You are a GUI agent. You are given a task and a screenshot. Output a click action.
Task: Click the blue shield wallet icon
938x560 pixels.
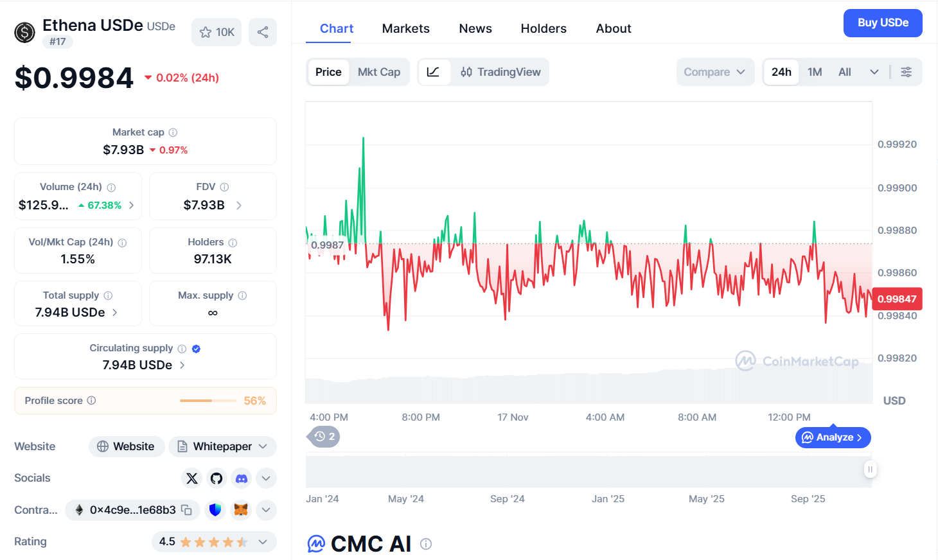(215, 510)
